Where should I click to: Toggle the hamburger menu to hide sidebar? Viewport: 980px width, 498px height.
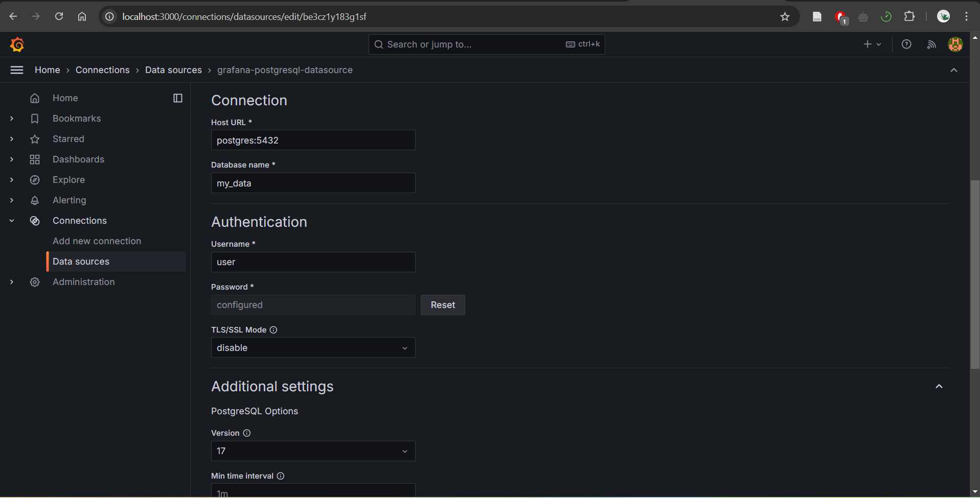coord(16,70)
